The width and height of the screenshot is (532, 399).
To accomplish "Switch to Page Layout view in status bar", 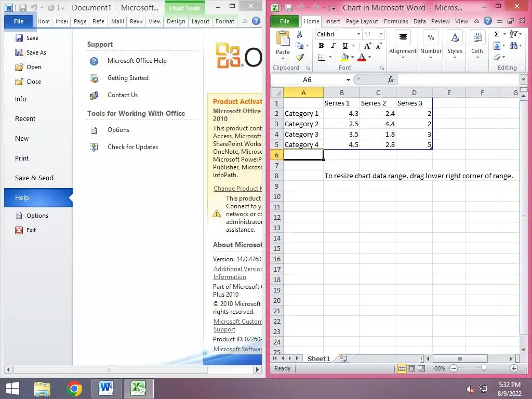I will pos(411,368).
